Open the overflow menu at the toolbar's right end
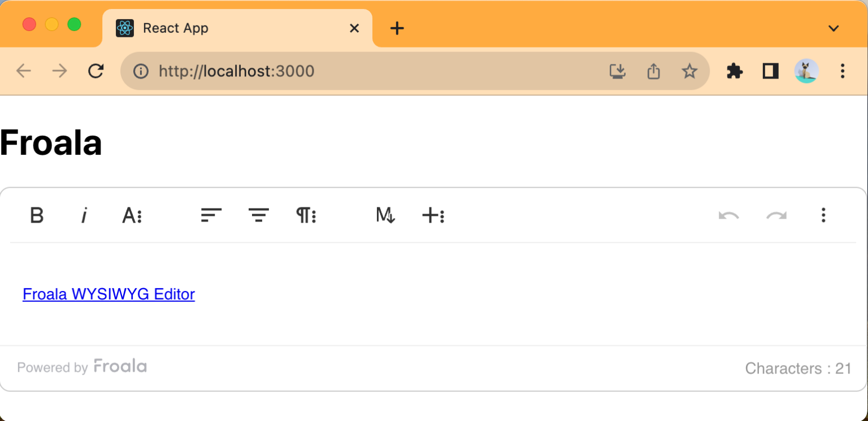 coord(823,215)
